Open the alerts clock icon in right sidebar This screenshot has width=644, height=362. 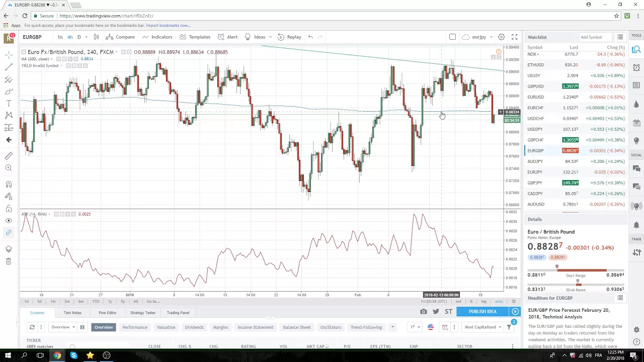pyautogui.click(x=636, y=68)
